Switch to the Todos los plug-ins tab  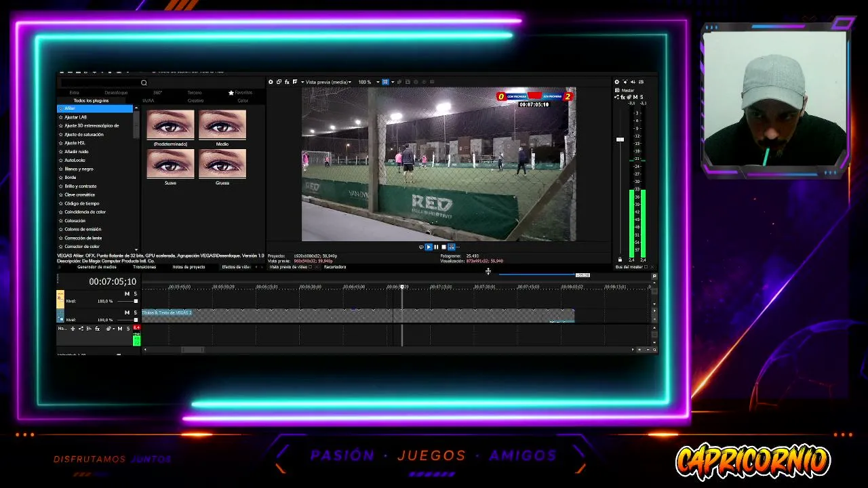(x=91, y=100)
